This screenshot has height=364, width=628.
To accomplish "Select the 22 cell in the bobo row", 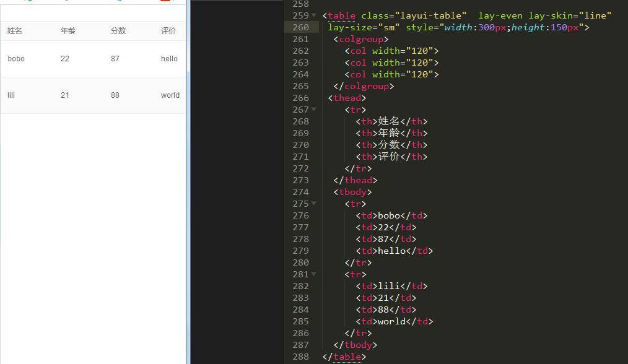I will point(65,59).
